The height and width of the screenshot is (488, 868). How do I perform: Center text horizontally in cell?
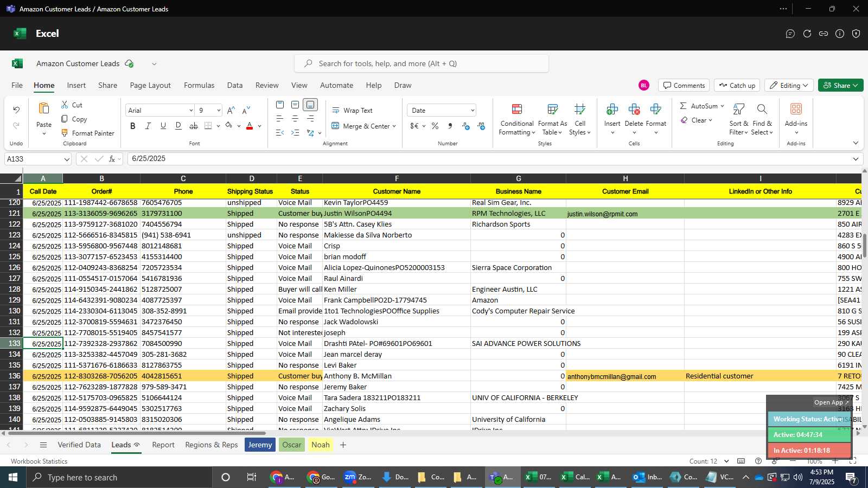(295, 119)
